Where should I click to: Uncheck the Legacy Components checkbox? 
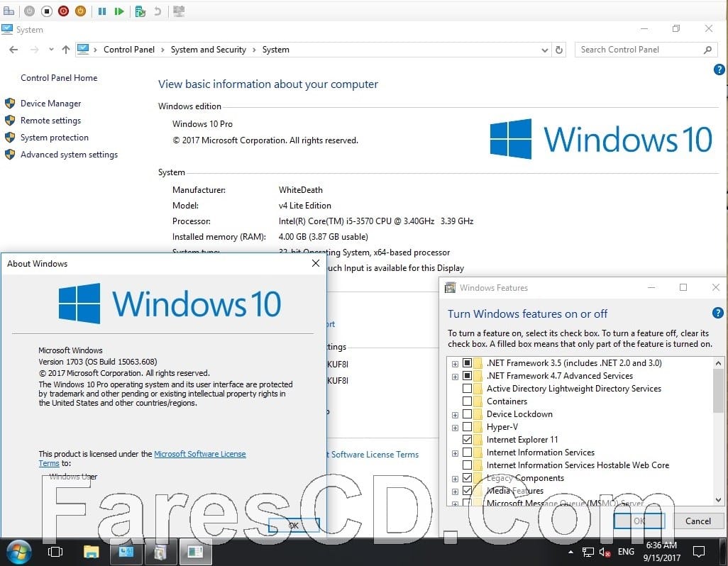[467, 478]
